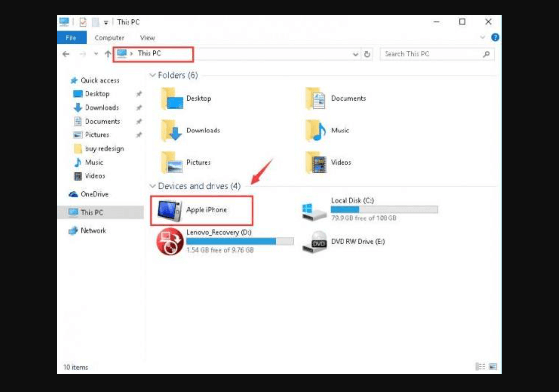The height and width of the screenshot is (392, 559).
Task: Customize Quick Access Toolbar dropdown
Action: tap(106, 22)
